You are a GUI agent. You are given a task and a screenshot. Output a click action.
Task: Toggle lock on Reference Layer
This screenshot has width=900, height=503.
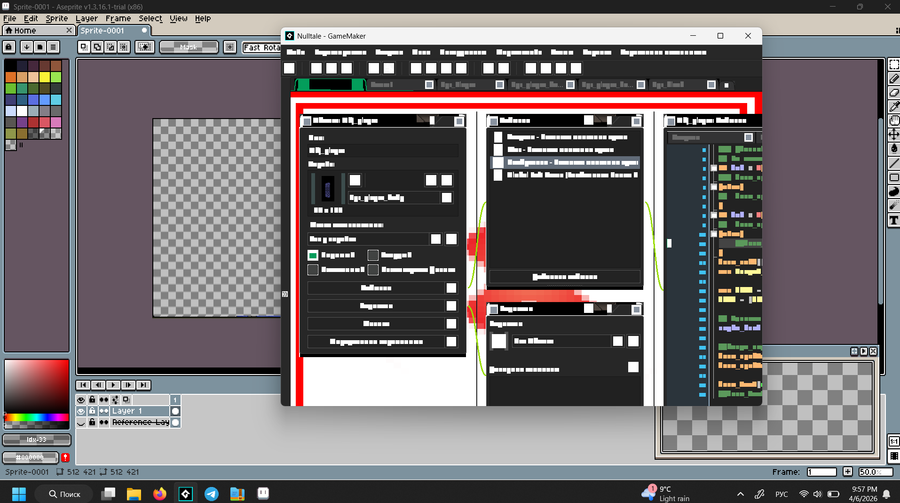pos(92,423)
